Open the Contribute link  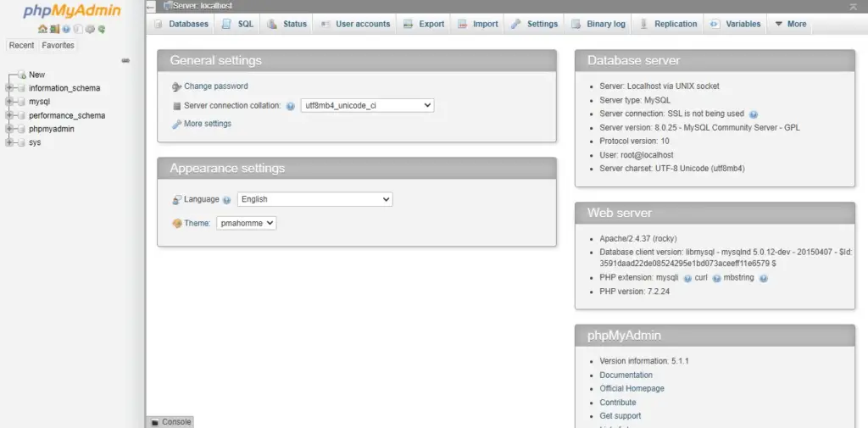click(618, 403)
